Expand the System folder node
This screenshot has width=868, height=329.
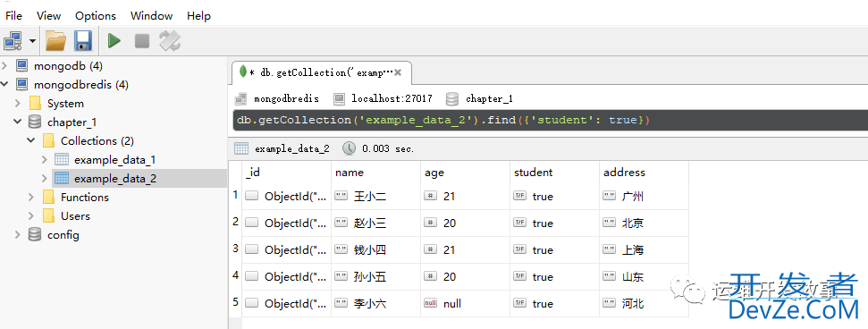[x=18, y=104]
